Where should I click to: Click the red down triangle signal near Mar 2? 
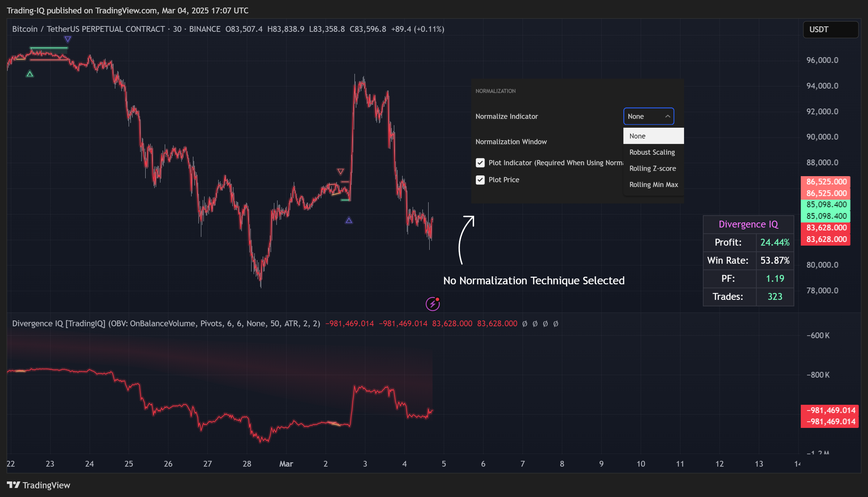tap(340, 171)
